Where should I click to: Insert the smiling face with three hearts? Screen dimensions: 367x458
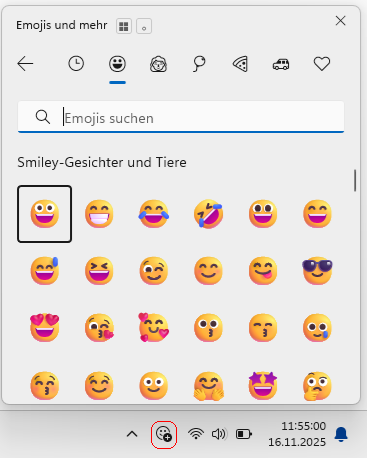pyautogui.click(x=154, y=327)
